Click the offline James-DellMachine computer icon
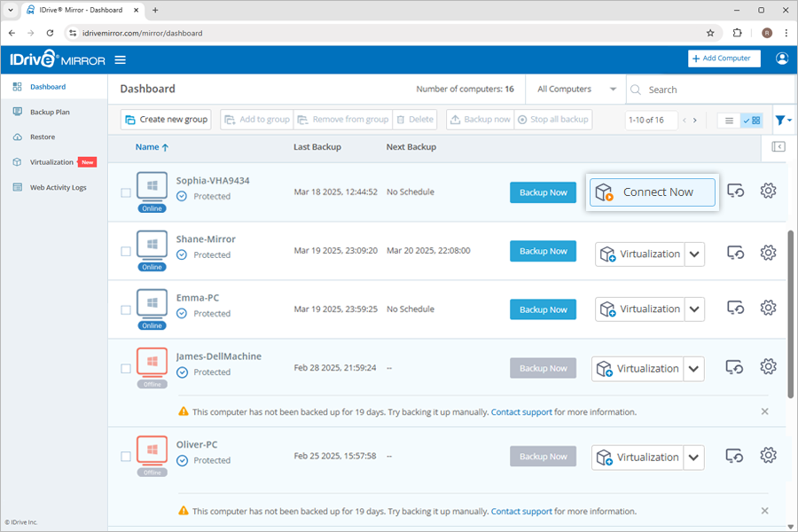This screenshot has width=798, height=532. 152,362
